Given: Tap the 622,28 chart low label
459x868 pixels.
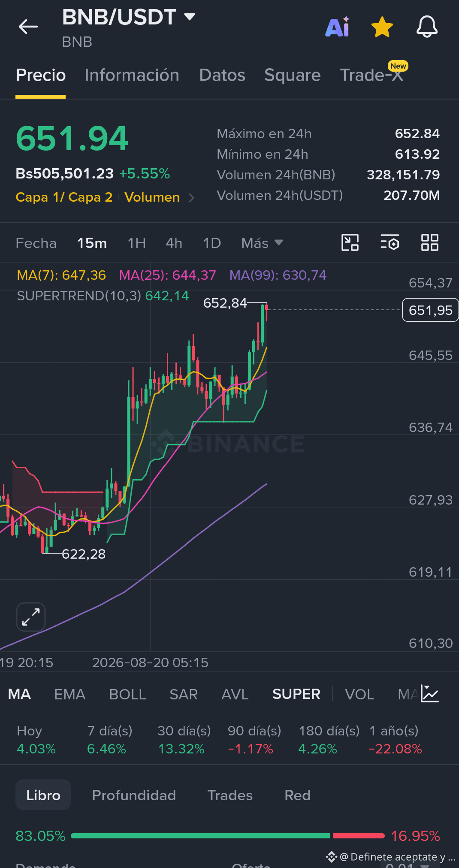Looking at the screenshot, I should click(x=84, y=554).
